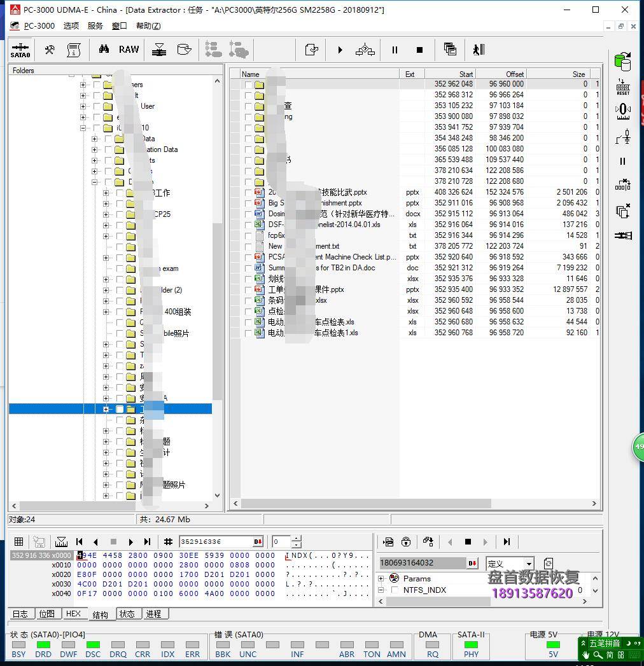644x666 pixels.
Task: Toggle checkbox of the highlighted tree folder
Action: pos(119,409)
